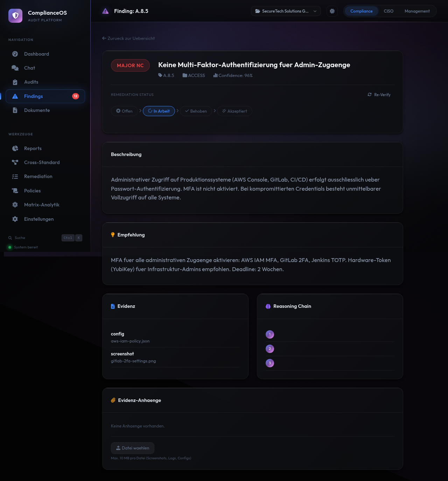Open the SecureTech Solutions organization dropdown
The image size is (448, 481).
(286, 11)
